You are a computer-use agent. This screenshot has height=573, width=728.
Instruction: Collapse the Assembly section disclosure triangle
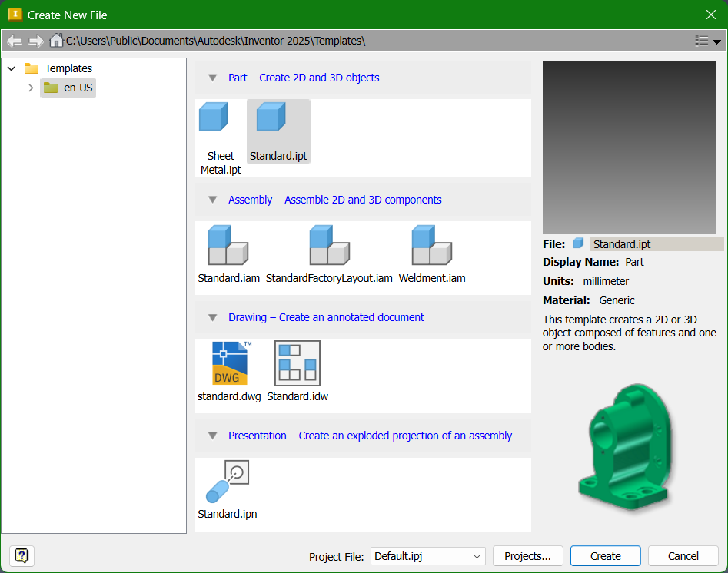pyautogui.click(x=212, y=199)
